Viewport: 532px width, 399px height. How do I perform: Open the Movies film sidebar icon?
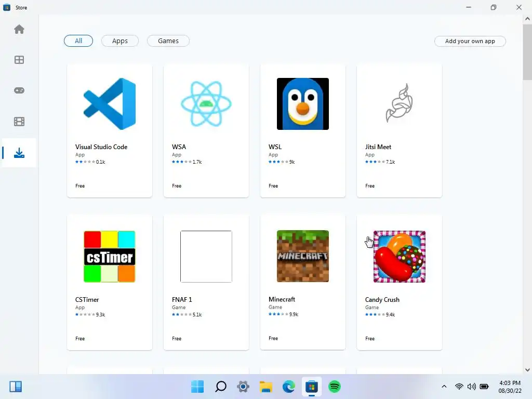[19, 122]
